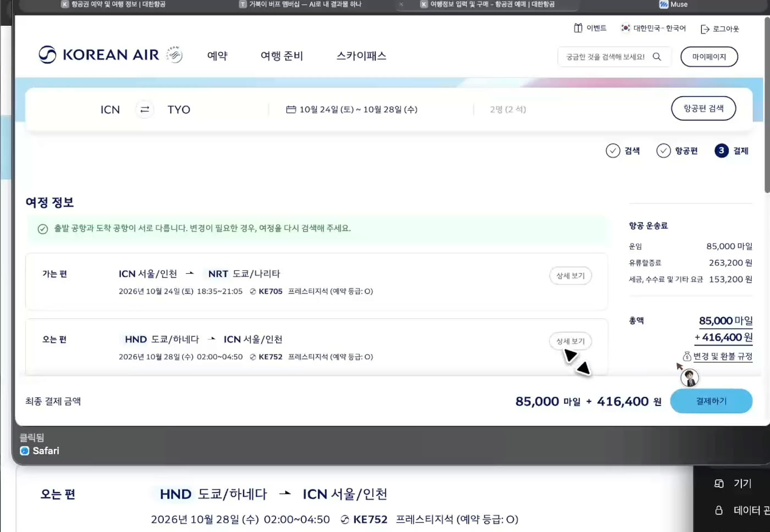Open the 스카이패스 menu
Screen dimensions: 770x532
361,56
